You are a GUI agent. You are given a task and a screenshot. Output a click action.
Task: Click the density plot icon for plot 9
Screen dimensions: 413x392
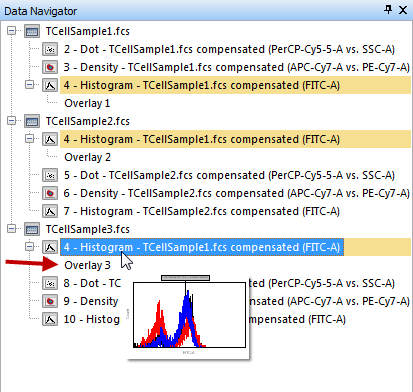click(50, 301)
